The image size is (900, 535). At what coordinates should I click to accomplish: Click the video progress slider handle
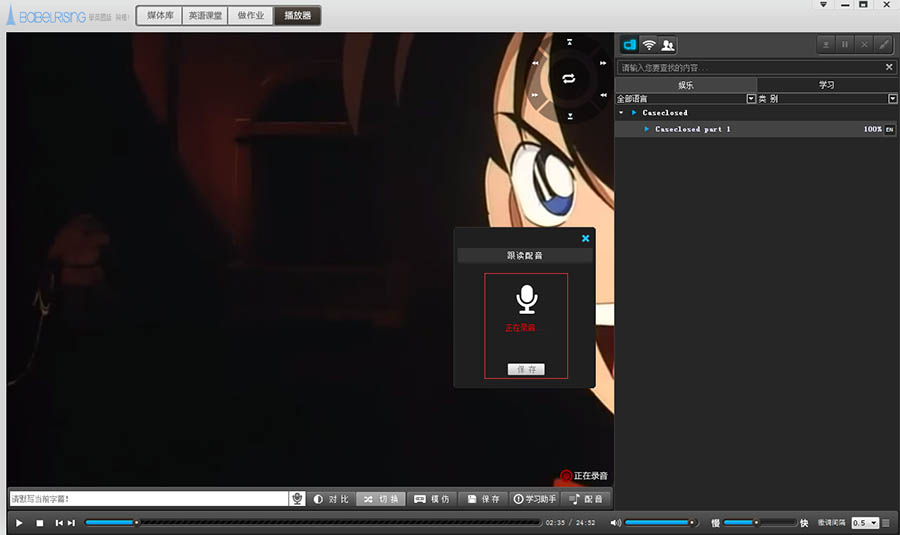pyautogui.click(x=137, y=522)
